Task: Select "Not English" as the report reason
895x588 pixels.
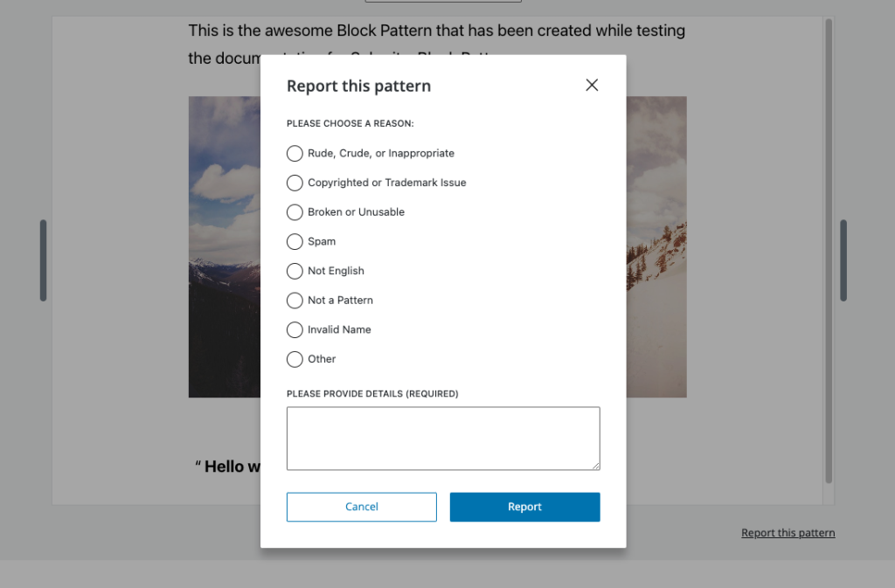Action: (295, 271)
